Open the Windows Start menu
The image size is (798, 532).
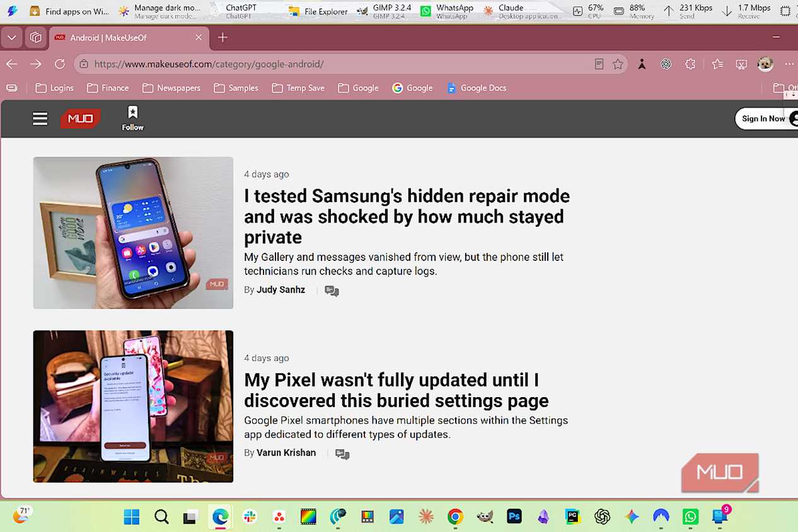tap(132, 517)
